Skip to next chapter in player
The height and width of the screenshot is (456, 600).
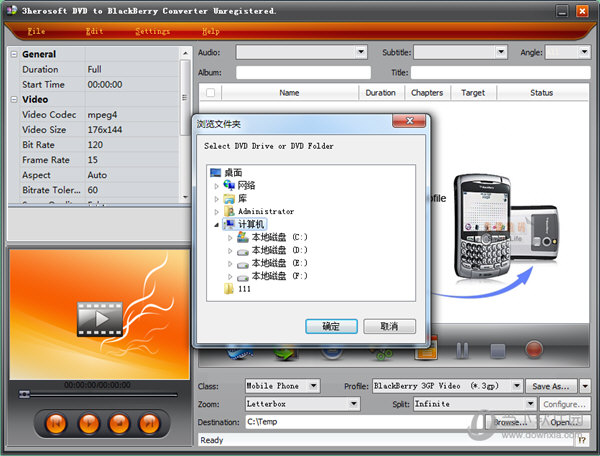(x=150, y=423)
